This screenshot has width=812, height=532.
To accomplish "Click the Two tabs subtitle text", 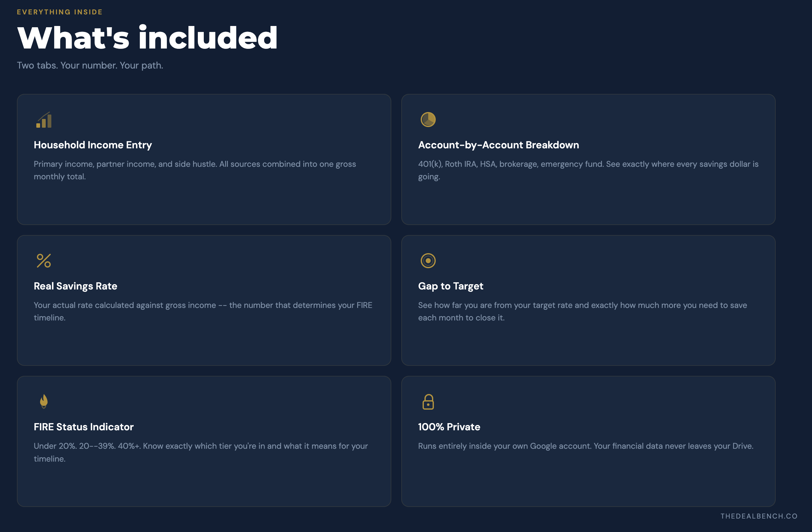I will [x=90, y=65].
